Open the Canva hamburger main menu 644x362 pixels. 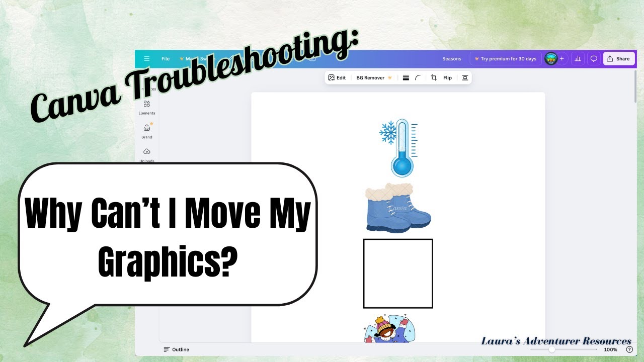tap(147, 59)
